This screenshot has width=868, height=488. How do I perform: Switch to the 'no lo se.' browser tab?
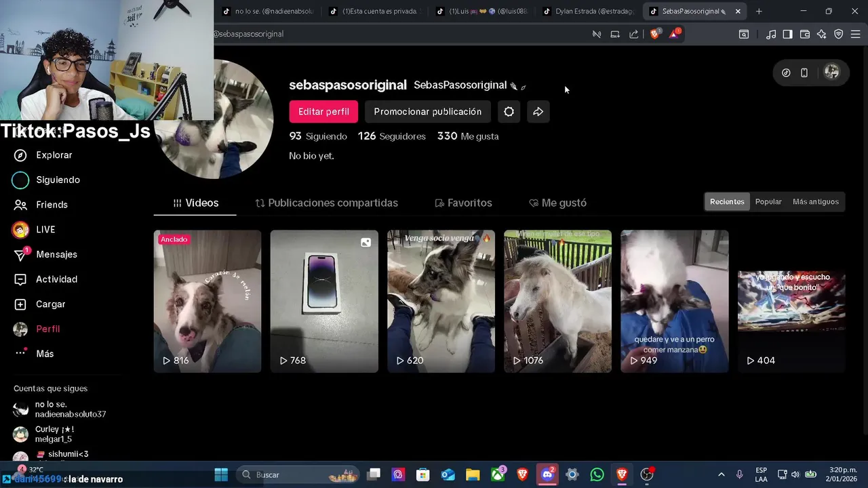click(268, 11)
